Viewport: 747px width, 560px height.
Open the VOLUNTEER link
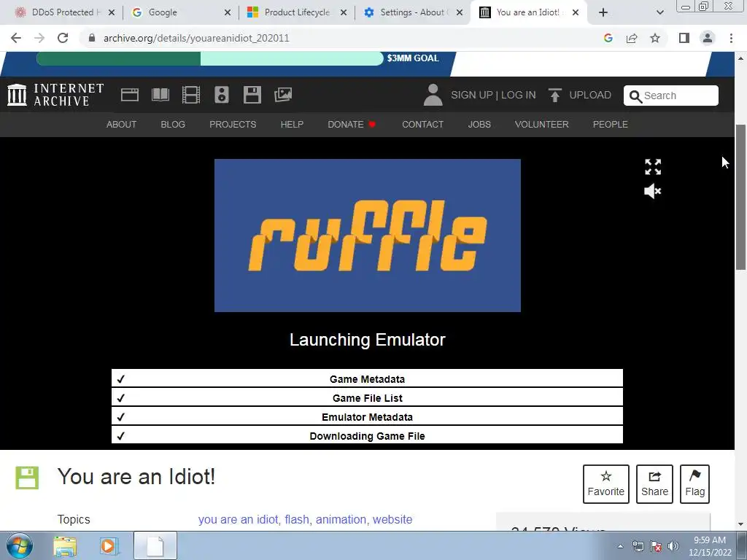pyautogui.click(x=542, y=124)
